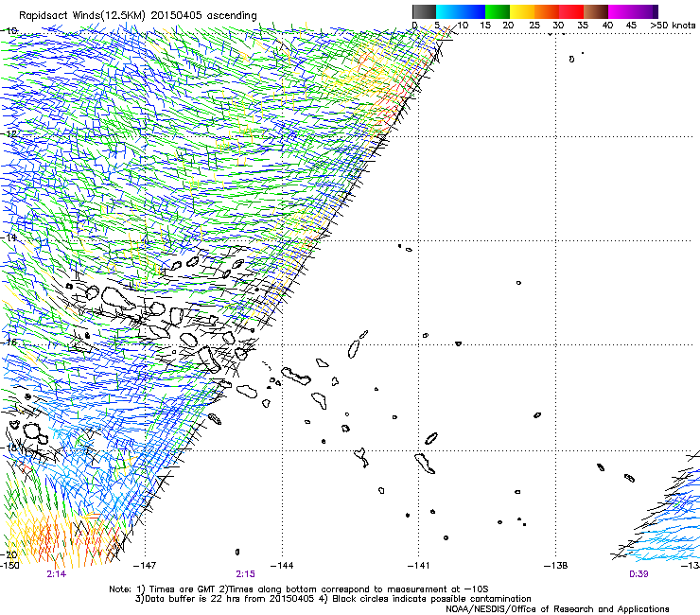700x615 pixels.
Task: Click the cyan 5-10 knots legend color
Action: pos(448,11)
